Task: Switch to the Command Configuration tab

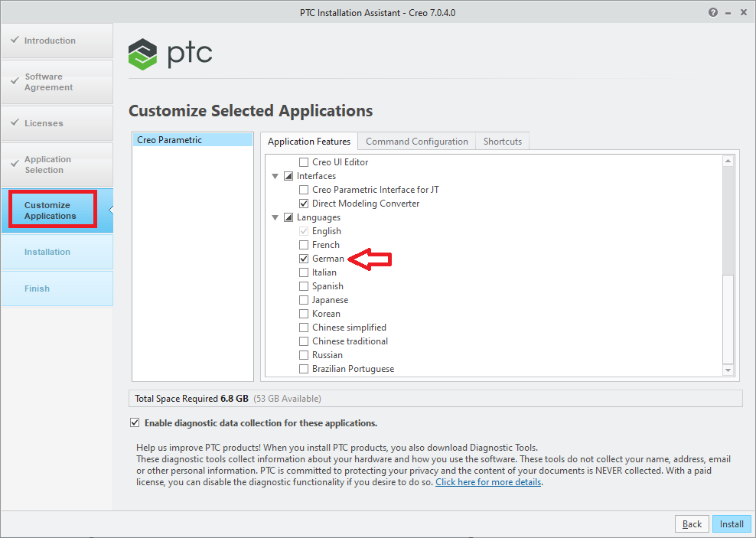Action: (416, 141)
